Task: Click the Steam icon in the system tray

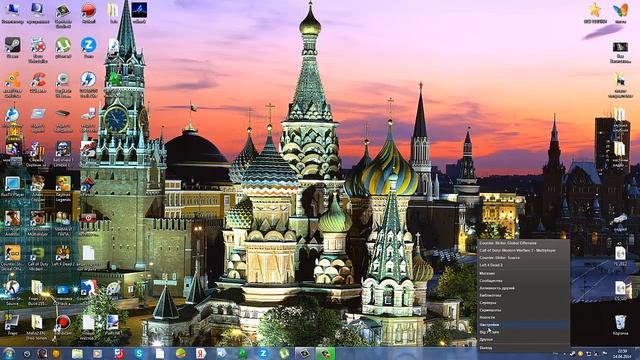Action: 573,353
